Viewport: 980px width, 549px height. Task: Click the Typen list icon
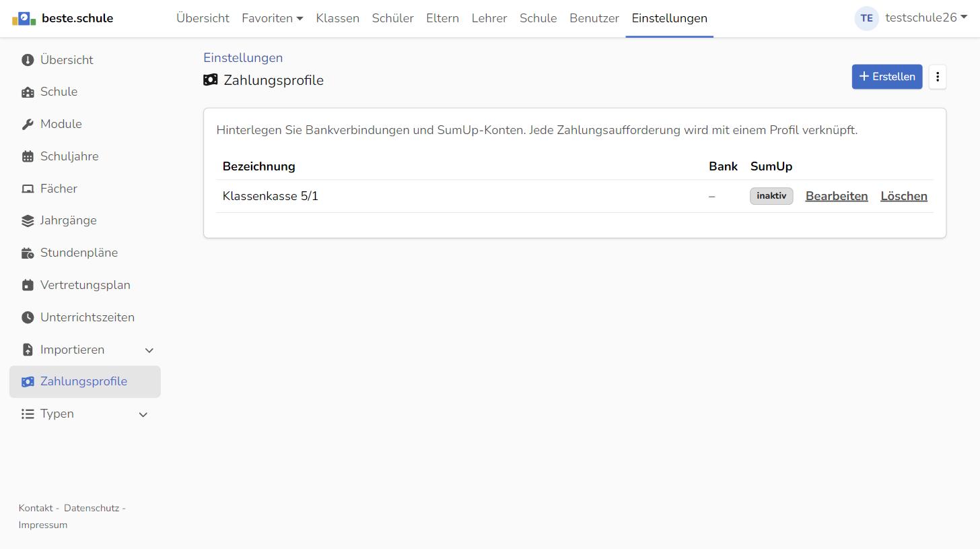click(28, 414)
